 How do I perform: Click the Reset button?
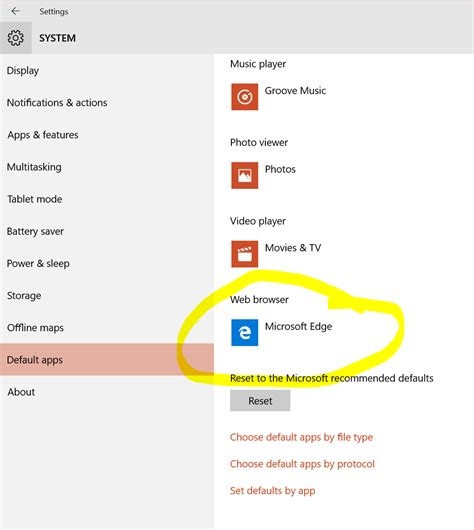(260, 401)
